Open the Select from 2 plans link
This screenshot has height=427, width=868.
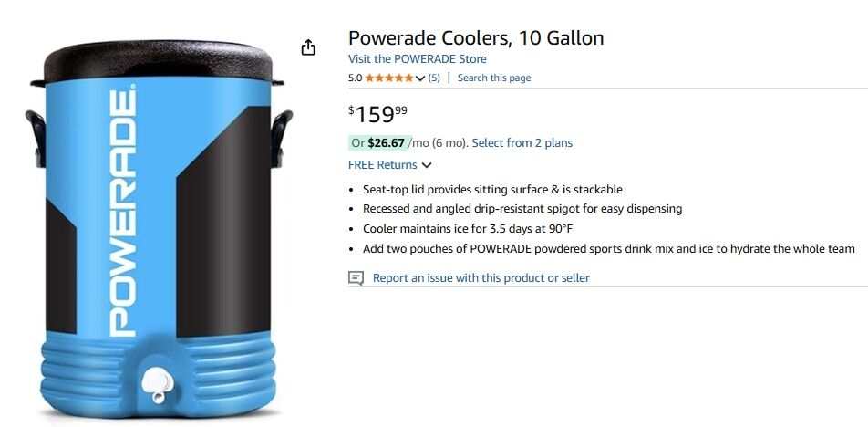(522, 143)
